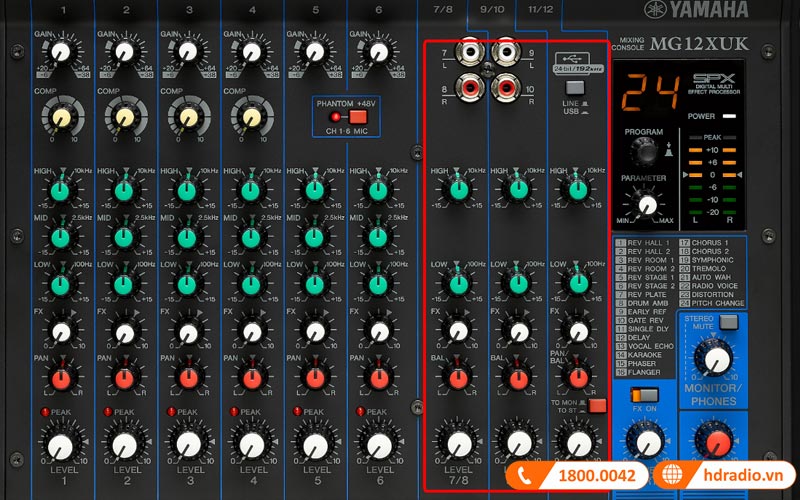Image resolution: width=800 pixels, height=500 pixels.
Task: Click the red RCA jack labeled 10 R
Action: tap(506, 88)
